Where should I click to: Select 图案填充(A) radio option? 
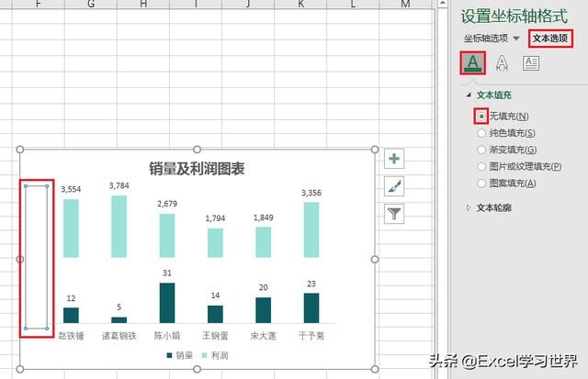point(481,184)
